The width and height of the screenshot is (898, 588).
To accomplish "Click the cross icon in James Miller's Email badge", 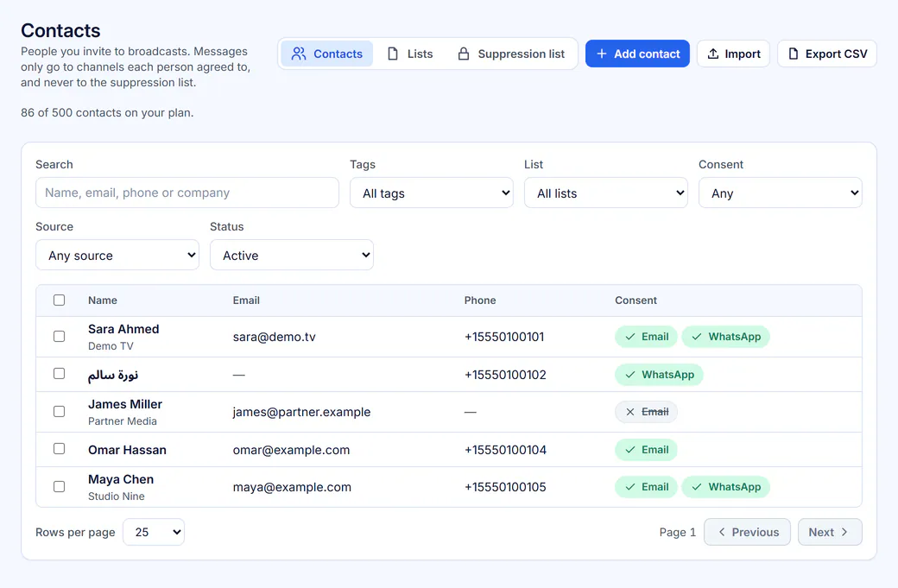I will pos(630,412).
